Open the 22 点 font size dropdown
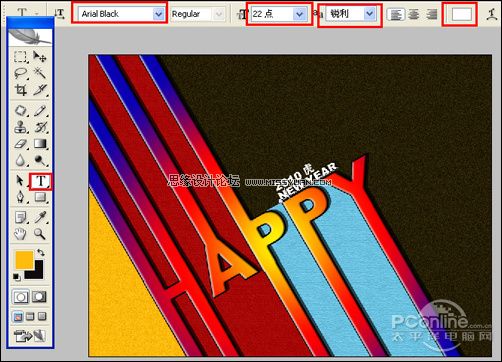502x362 pixels. 300,14
